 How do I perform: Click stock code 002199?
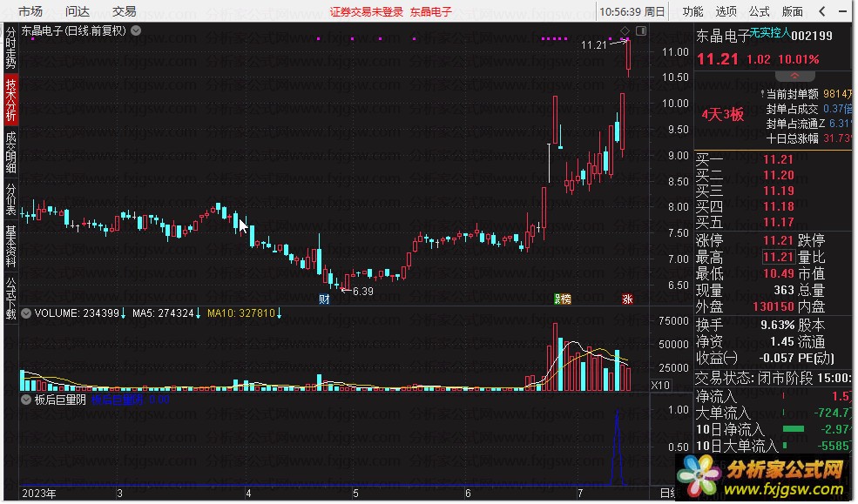[812, 36]
